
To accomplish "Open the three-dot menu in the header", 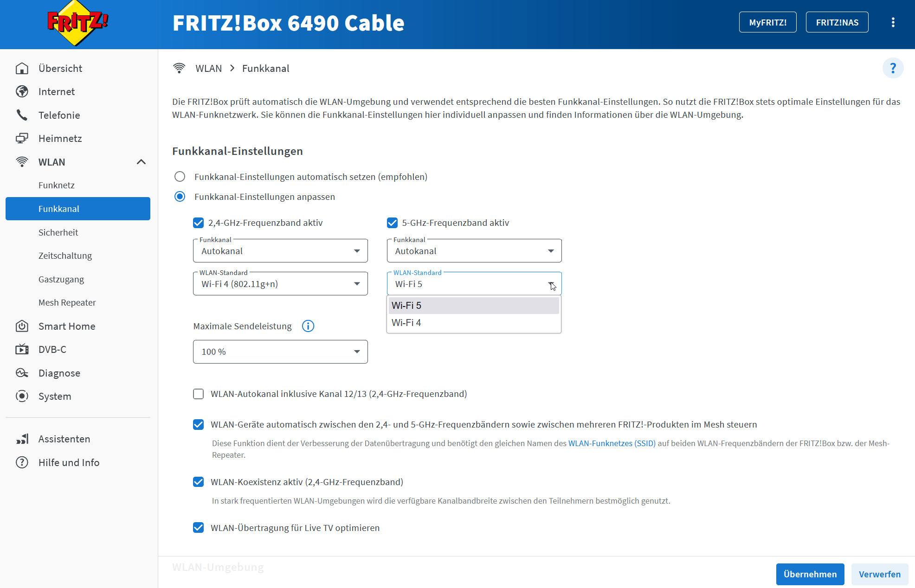I will (x=893, y=22).
